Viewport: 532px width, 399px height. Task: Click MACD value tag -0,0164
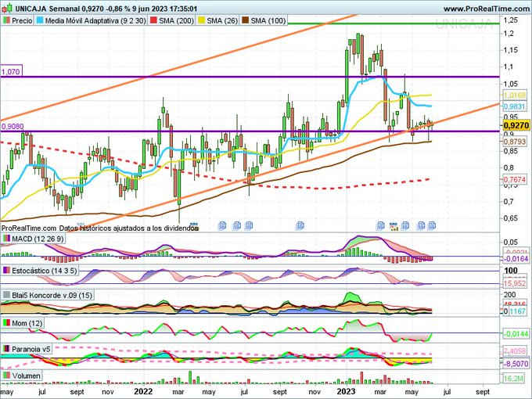coord(516,259)
